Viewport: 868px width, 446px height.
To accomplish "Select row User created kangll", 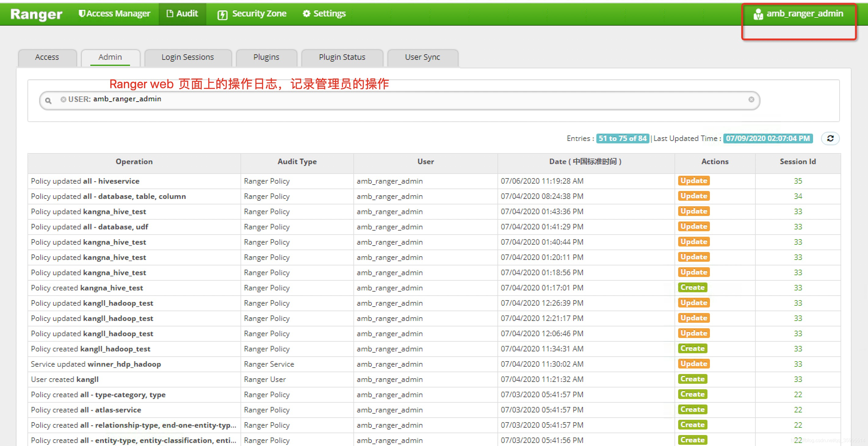I will click(434, 379).
